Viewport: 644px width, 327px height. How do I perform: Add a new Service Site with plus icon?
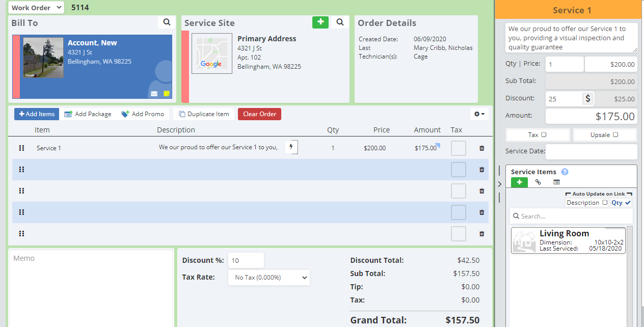click(x=320, y=22)
